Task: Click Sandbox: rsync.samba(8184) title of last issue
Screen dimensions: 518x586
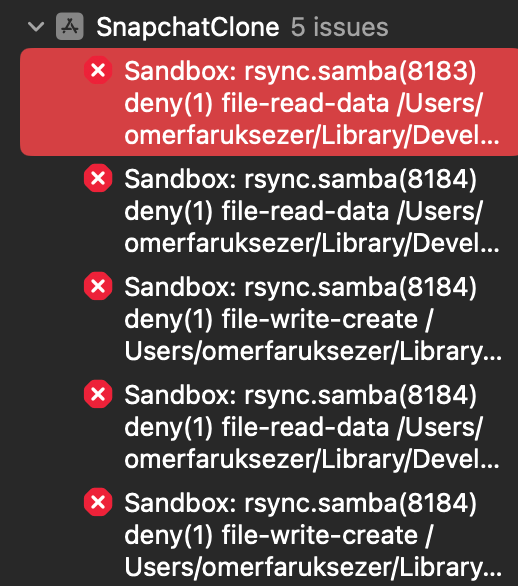Action: tap(300, 503)
